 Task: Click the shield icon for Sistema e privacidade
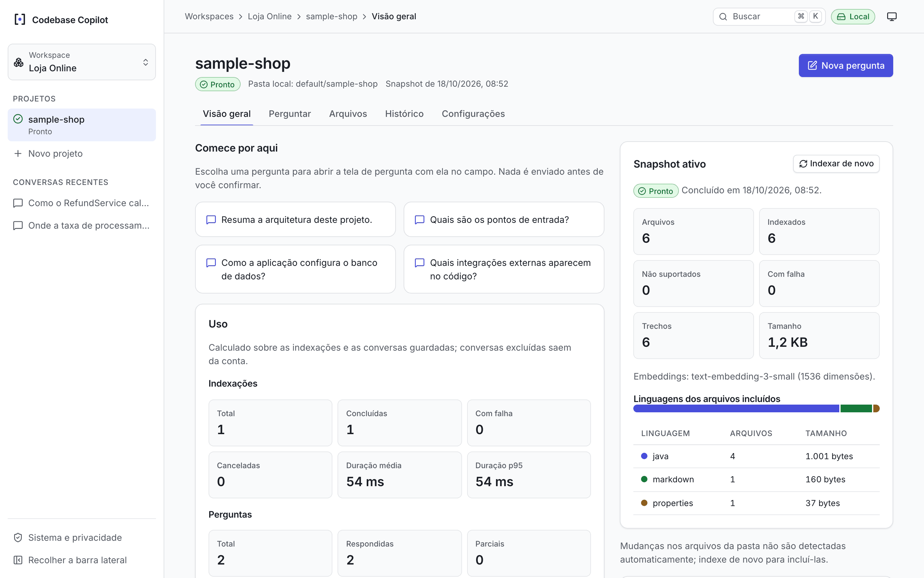pos(18,538)
